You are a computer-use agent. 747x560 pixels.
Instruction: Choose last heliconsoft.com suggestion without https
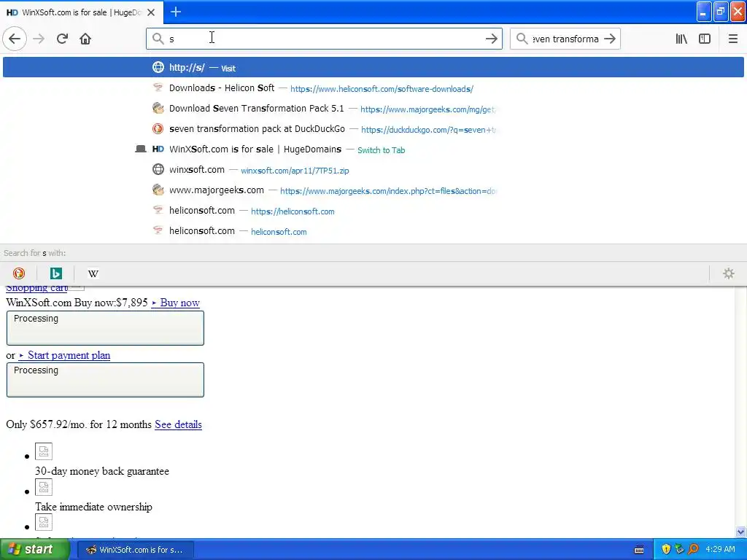373,231
